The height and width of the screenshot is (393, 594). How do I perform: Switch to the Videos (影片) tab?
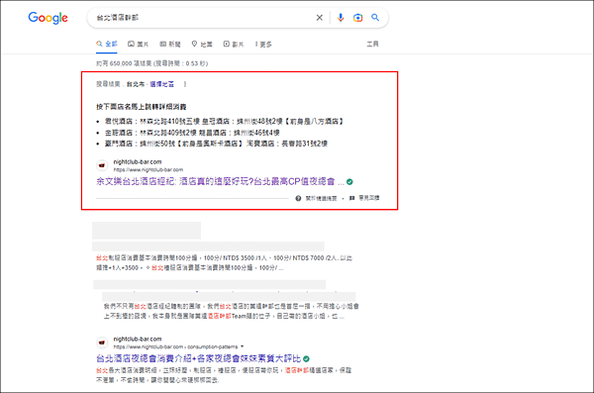pyautogui.click(x=233, y=44)
